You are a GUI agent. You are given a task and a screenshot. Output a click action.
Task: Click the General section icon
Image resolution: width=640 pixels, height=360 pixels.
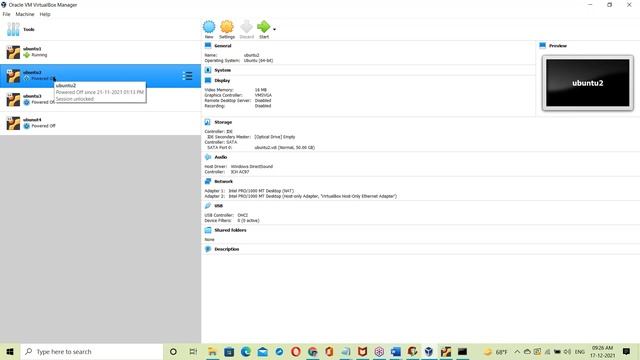[x=208, y=46]
